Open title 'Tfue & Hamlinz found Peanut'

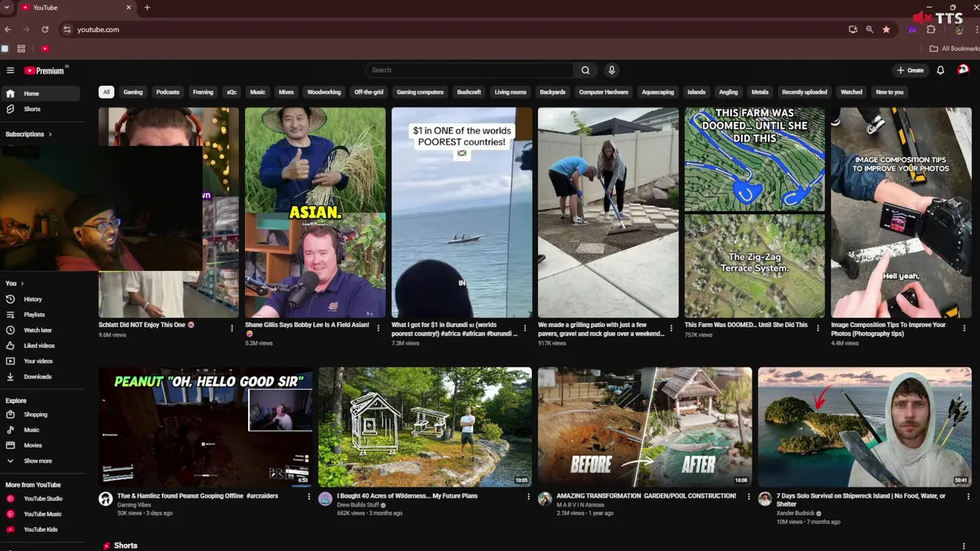(x=198, y=496)
